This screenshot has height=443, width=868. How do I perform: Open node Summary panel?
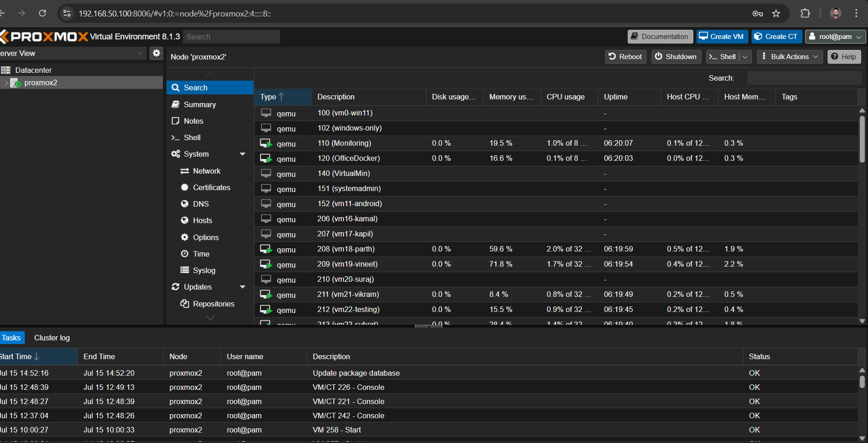pyautogui.click(x=210, y=104)
